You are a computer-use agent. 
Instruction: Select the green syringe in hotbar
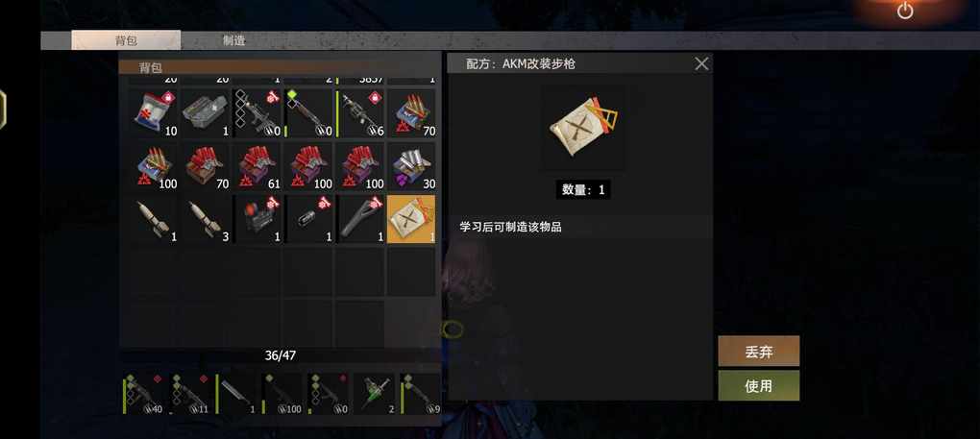(375, 394)
